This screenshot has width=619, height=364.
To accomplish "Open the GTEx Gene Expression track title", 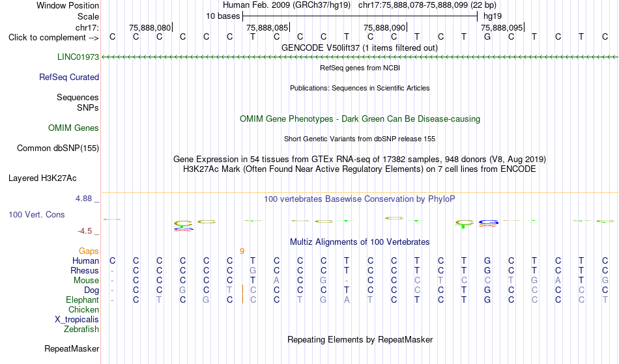I will (360, 160).
